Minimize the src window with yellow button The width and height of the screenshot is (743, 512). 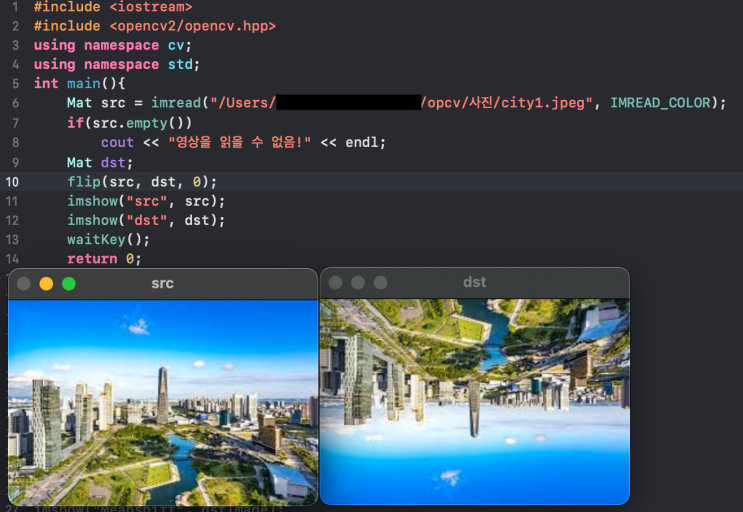(x=46, y=284)
